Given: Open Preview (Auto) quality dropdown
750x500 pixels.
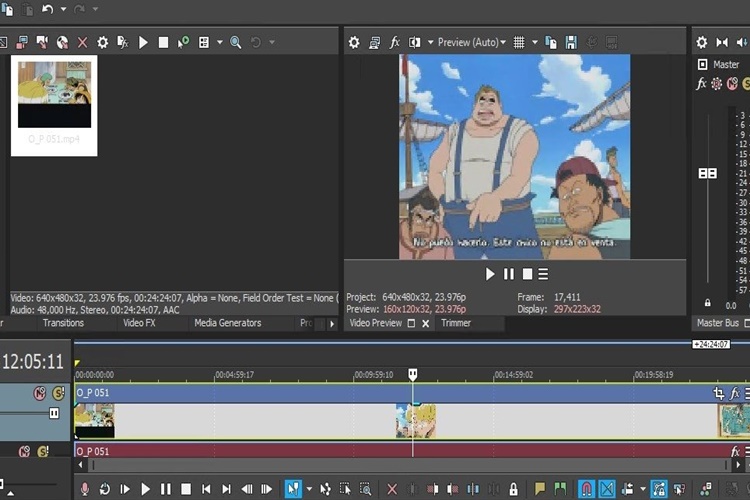Looking at the screenshot, I should coord(471,43).
